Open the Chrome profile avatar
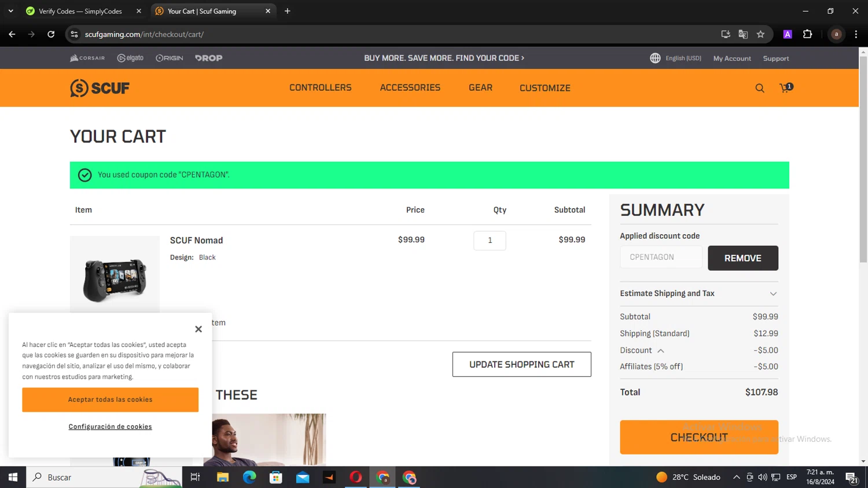This screenshot has width=868, height=488. tap(836, 34)
